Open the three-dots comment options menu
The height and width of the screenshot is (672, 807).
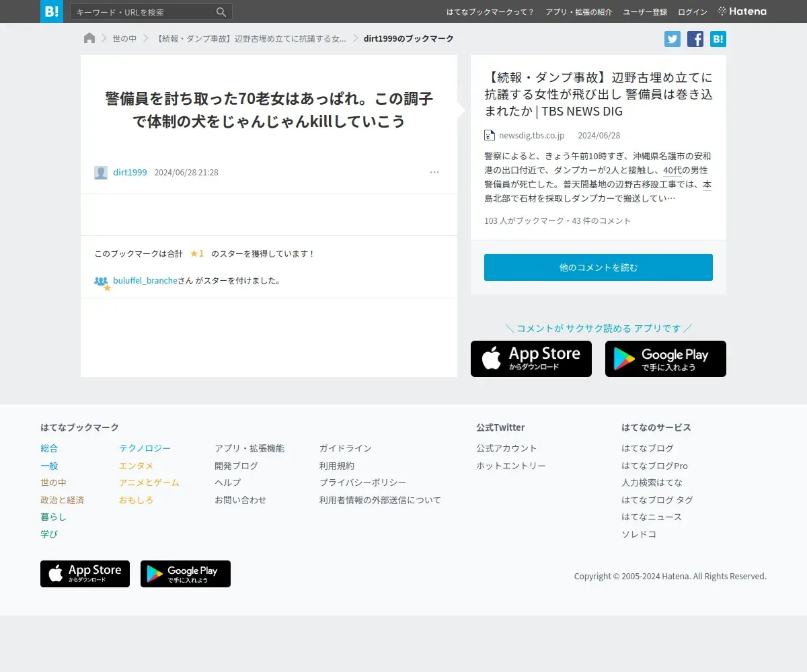point(434,173)
